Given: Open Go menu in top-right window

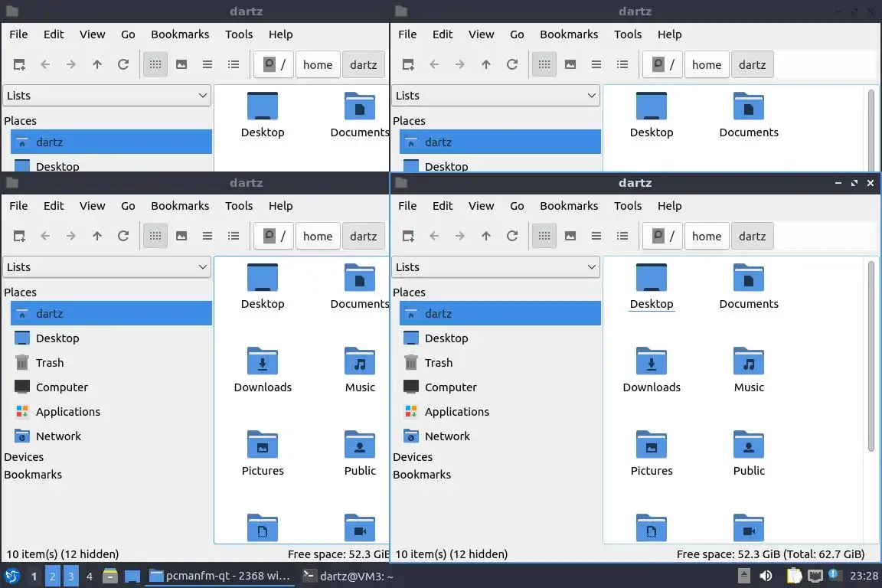Looking at the screenshot, I should 517,34.
